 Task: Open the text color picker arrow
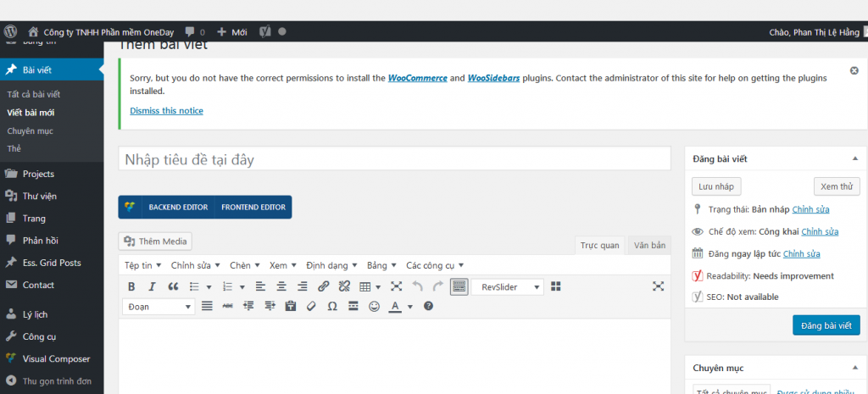tap(409, 307)
